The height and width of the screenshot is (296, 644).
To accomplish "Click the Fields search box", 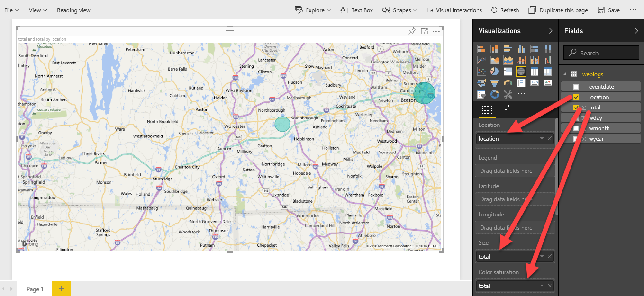I will (x=601, y=53).
